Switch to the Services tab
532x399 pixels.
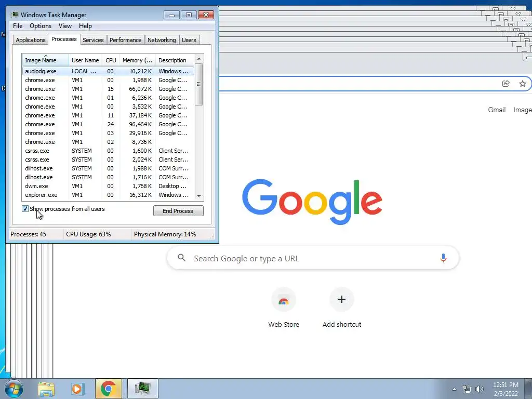pyautogui.click(x=93, y=40)
